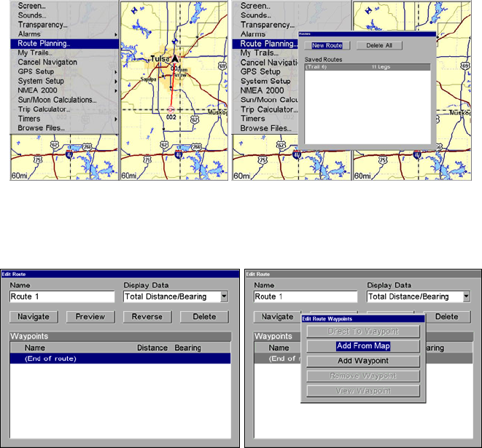Click the Tulsa city label on the map
The height and width of the screenshot is (448, 482).
(160, 58)
